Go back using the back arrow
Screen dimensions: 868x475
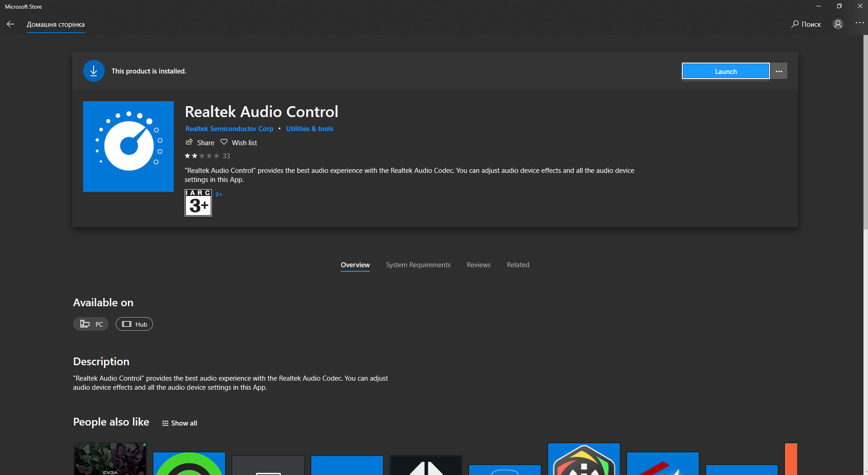10,24
